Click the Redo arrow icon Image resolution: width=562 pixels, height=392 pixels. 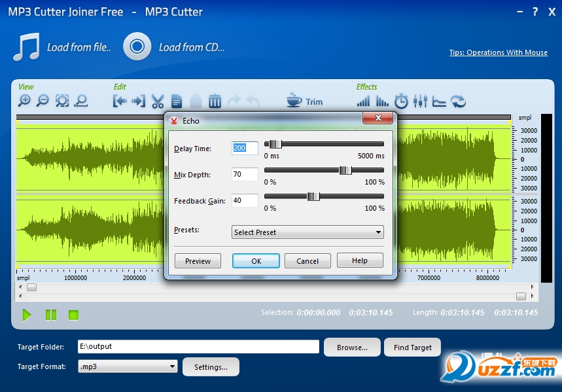click(x=234, y=101)
